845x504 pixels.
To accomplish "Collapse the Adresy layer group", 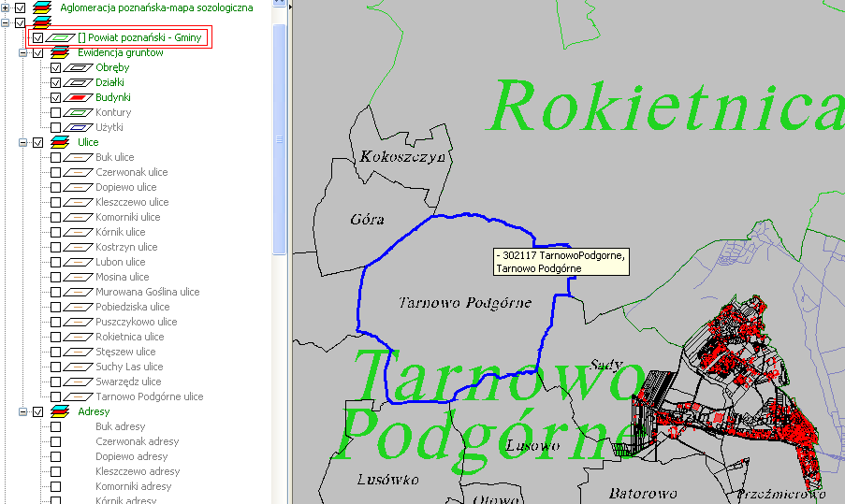I will 22,411.
